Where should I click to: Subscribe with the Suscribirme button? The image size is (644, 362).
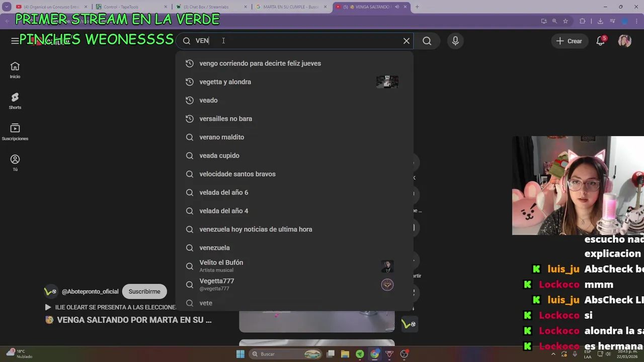tap(144, 292)
